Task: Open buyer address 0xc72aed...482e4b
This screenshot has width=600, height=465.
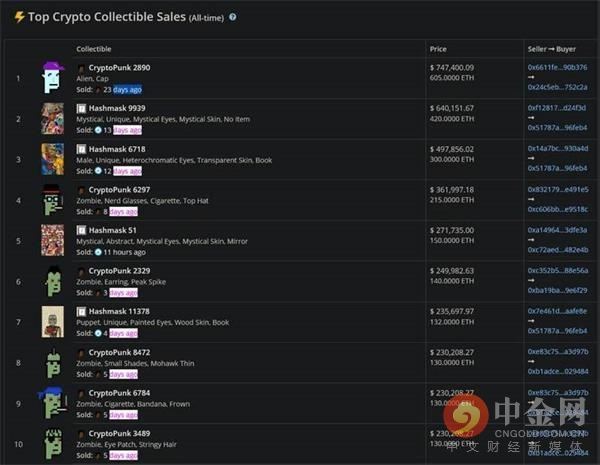Action: tap(558, 250)
